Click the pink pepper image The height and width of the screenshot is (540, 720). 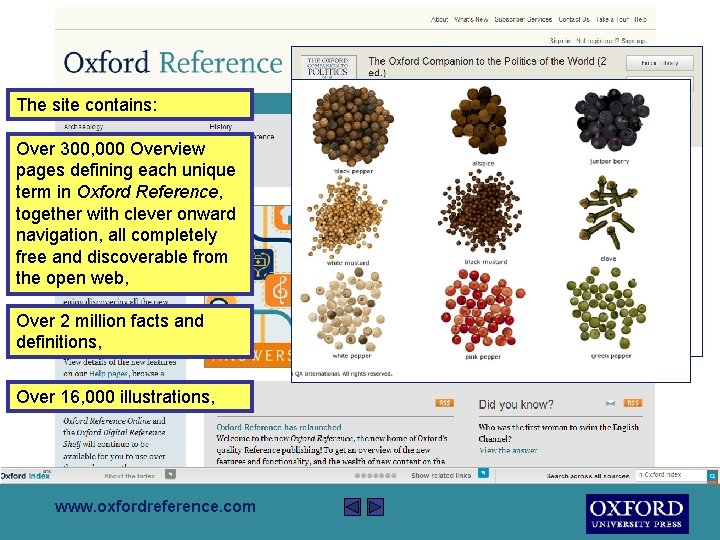[x=483, y=310]
